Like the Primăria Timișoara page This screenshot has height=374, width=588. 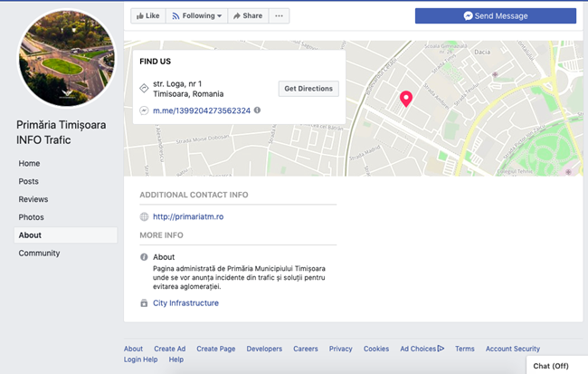tap(147, 15)
